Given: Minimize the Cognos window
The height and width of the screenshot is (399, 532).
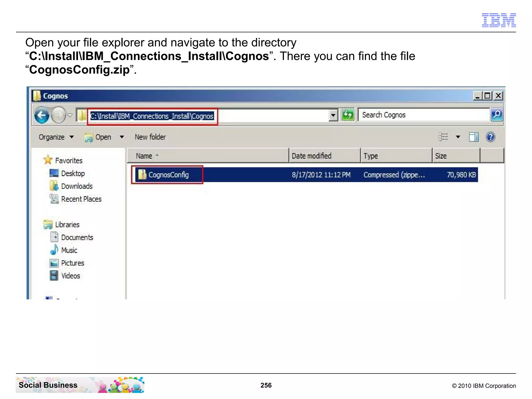Looking at the screenshot, I should tap(477, 96).
